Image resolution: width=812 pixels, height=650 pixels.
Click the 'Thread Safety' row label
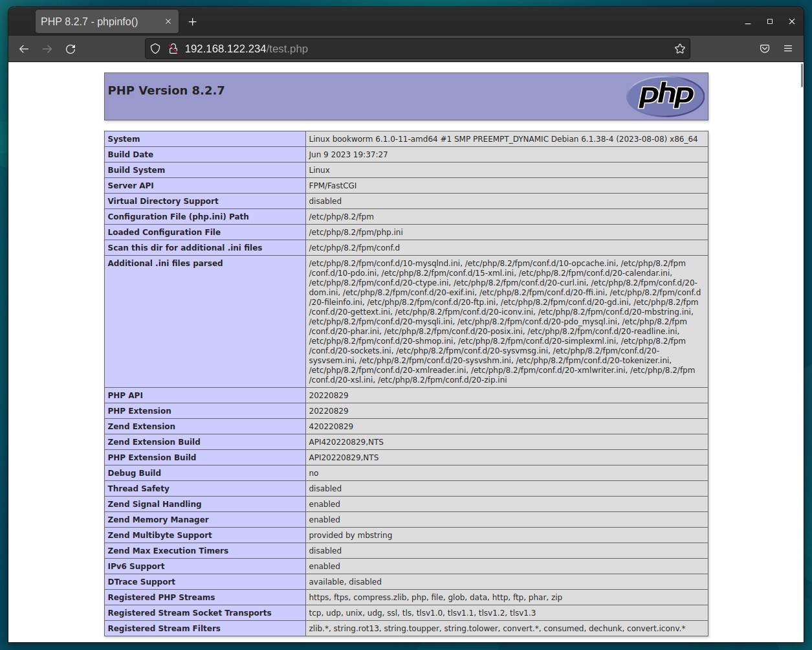click(138, 489)
